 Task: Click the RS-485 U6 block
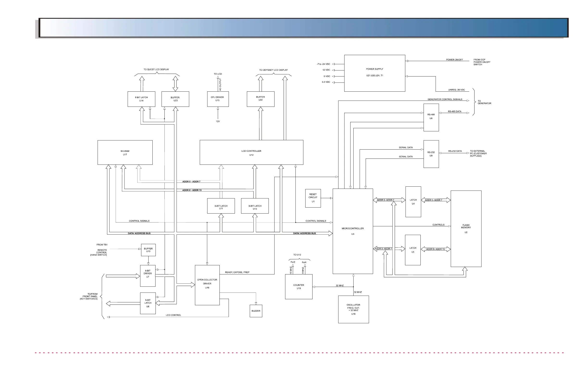coord(431,117)
